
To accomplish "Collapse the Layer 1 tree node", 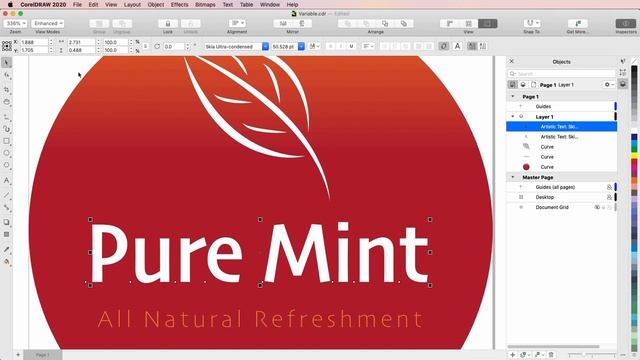I will [513, 117].
